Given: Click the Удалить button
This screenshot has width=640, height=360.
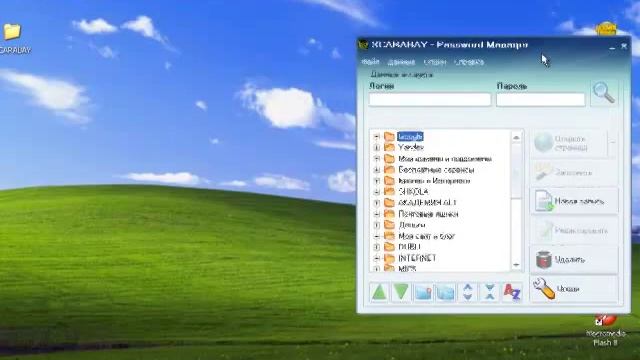Looking at the screenshot, I should (574, 260).
